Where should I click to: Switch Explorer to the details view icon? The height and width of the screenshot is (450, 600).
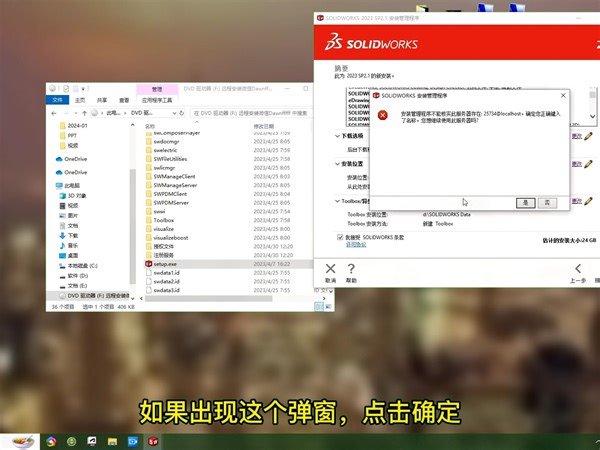tap(318, 307)
